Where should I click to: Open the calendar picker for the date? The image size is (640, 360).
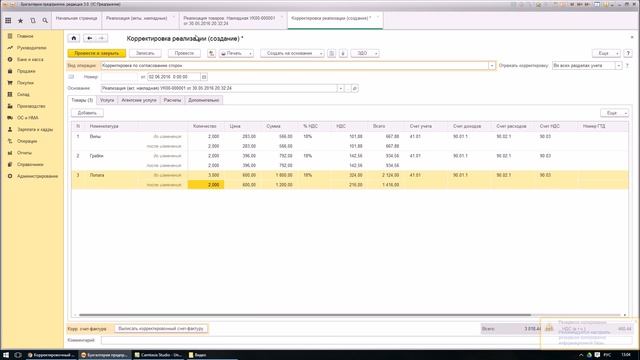click(x=204, y=77)
